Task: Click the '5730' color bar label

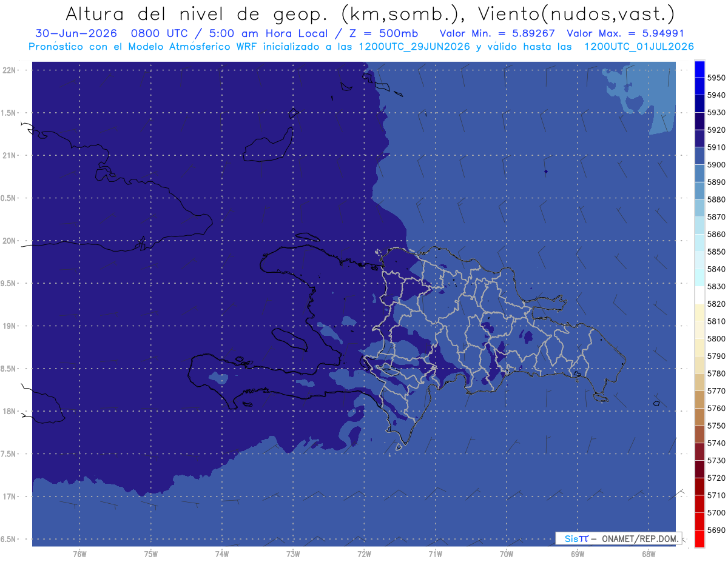Action: [x=716, y=461]
